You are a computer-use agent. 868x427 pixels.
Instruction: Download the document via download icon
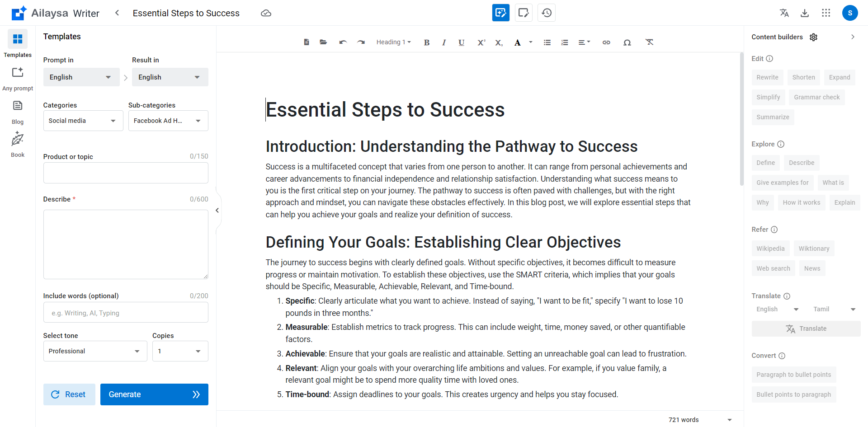tap(805, 13)
